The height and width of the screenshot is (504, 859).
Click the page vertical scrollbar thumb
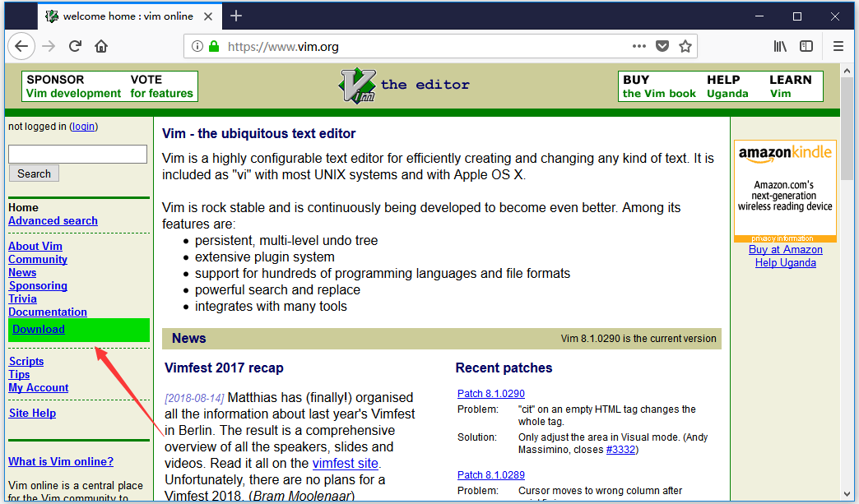point(847,128)
